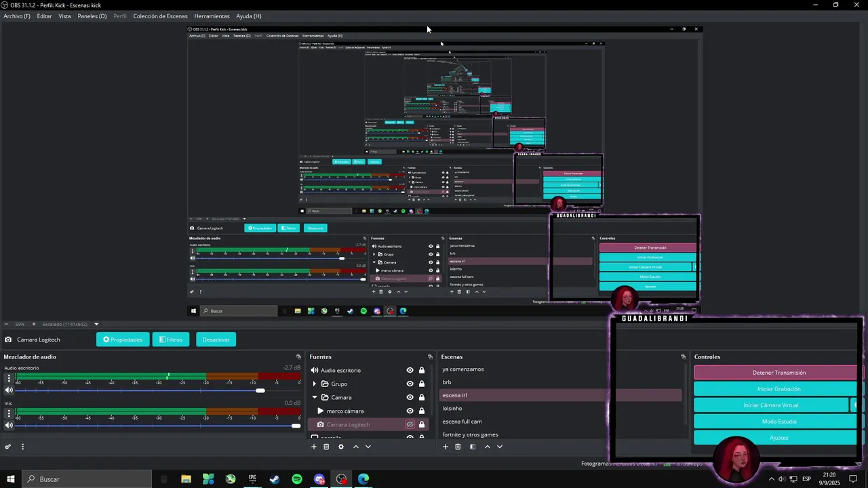868x488 pixels.
Task: Hide the marco cámara source
Action: coord(410,411)
